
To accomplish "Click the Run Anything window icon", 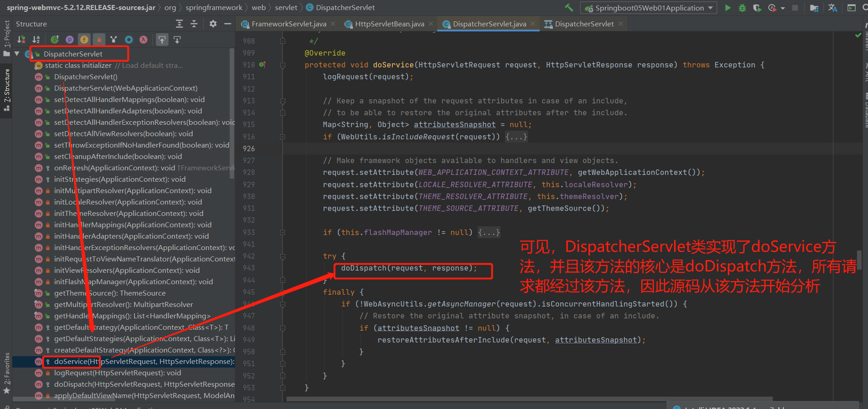I will pos(851,8).
